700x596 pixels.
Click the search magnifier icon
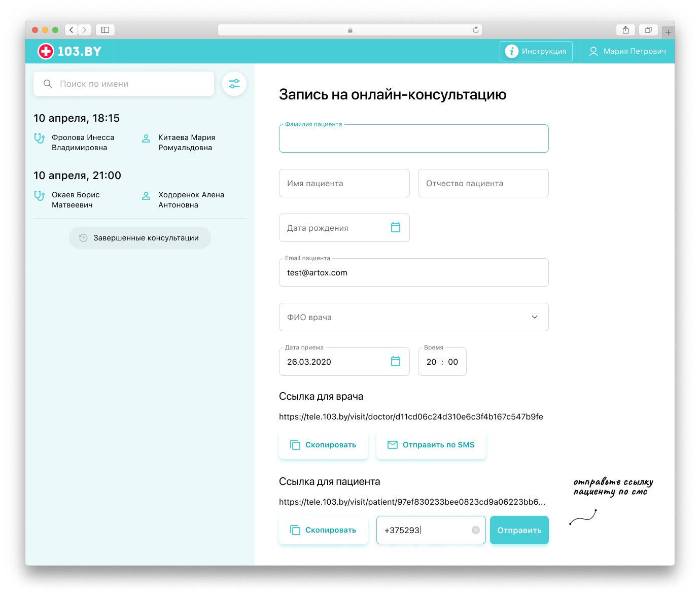tap(48, 84)
